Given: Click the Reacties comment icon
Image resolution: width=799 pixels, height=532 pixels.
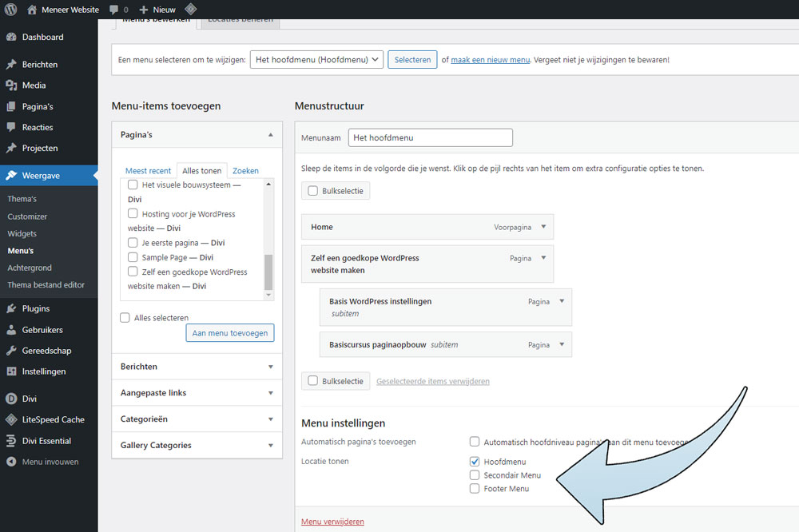Looking at the screenshot, I should pyautogui.click(x=11, y=127).
